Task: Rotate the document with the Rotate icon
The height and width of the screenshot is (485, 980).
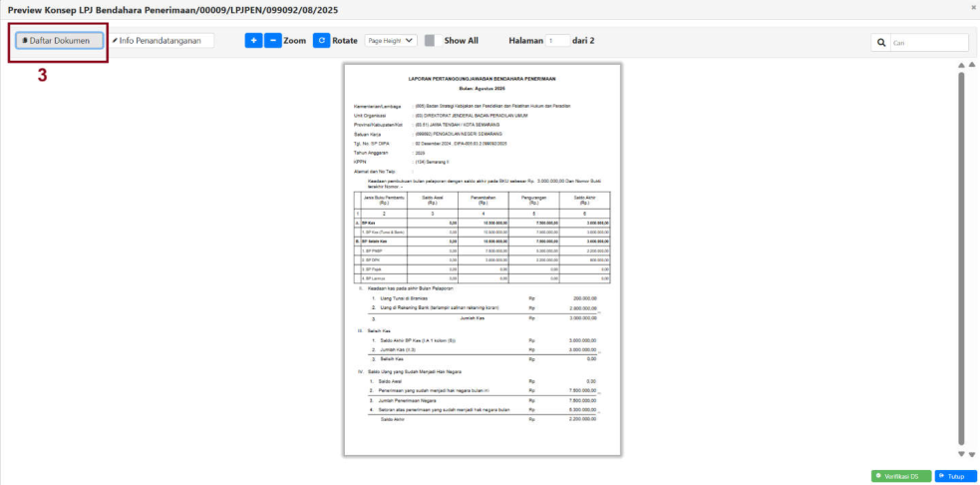Action: [x=321, y=41]
